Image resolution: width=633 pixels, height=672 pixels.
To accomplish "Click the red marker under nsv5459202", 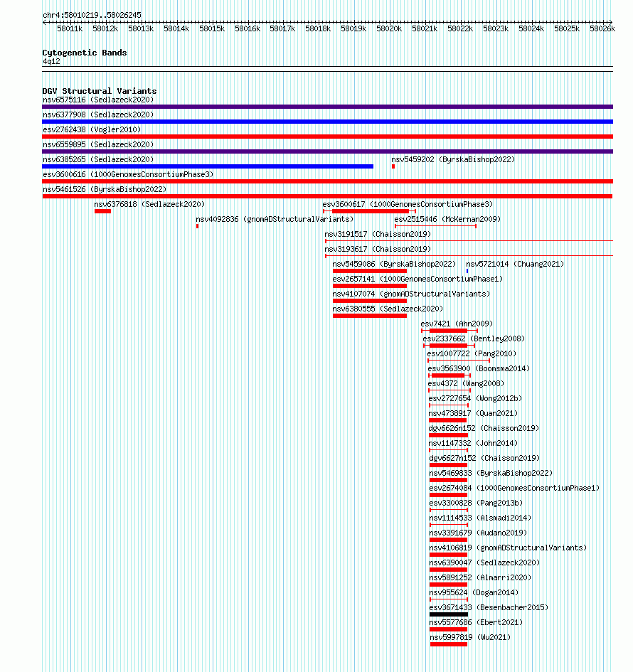I will pos(393,166).
